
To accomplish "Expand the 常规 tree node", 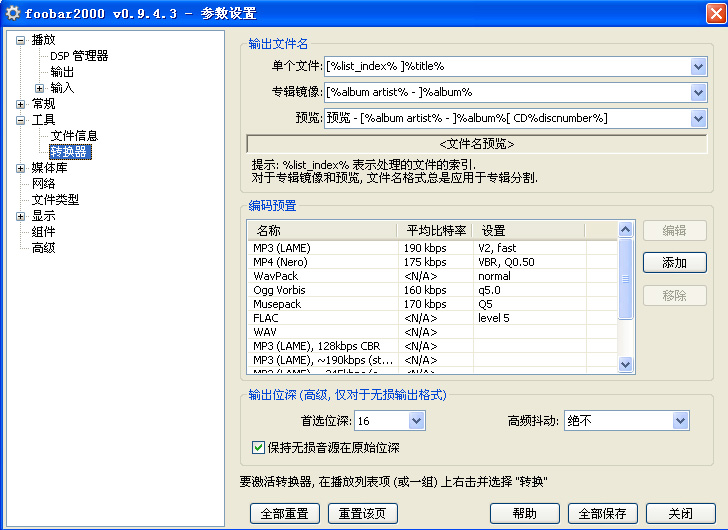I will pyautogui.click(x=20, y=104).
